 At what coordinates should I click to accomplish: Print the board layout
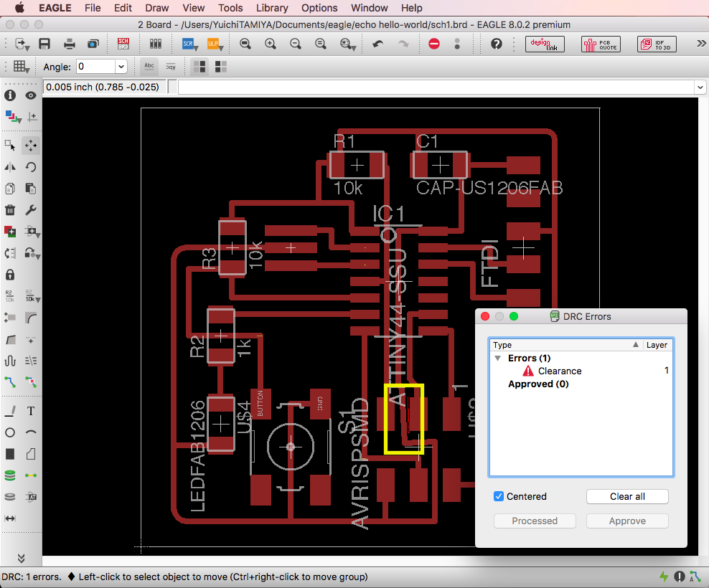(x=69, y=44)
